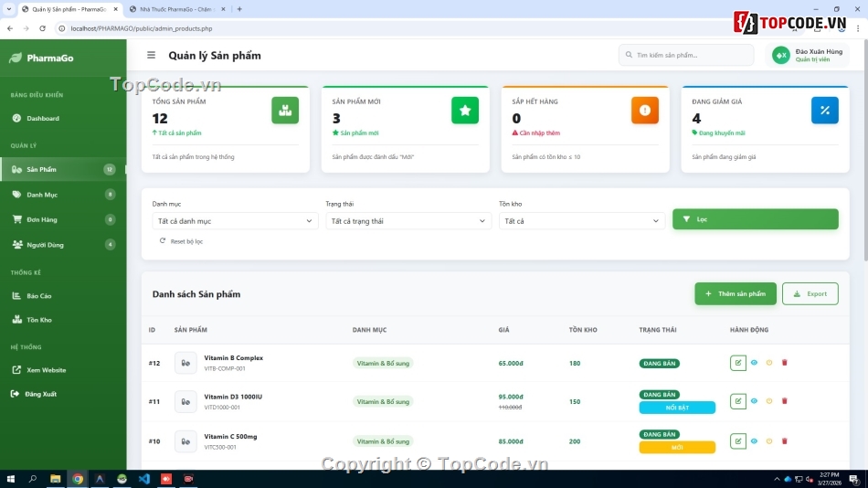Click NỔI BẬT badge on Vitamin D3
The height and width of the screenshot is (488, 868).
677,408
